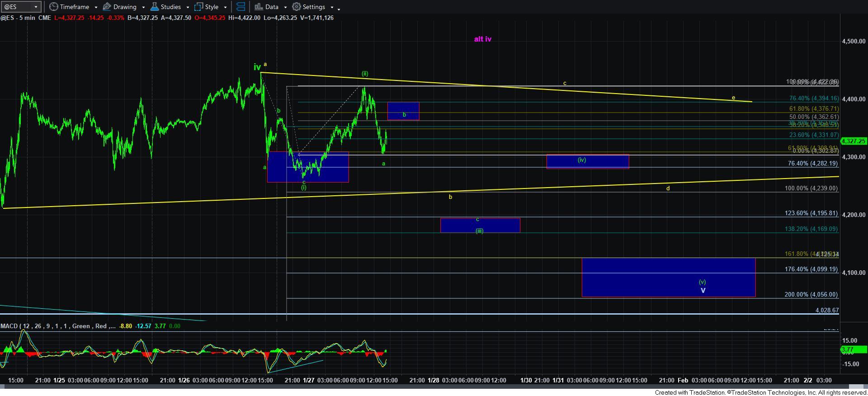Open the Studies flask button

(165, 7)
